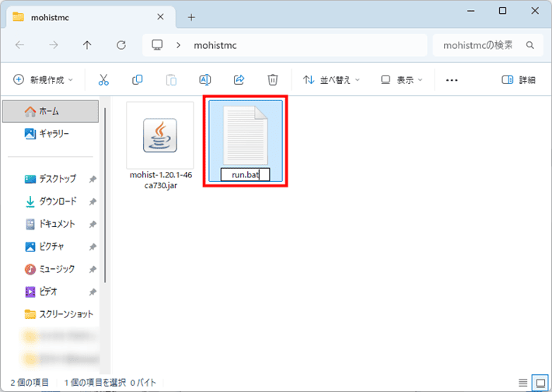This screenshot has width=552, height=392.
Task: Unpin ミュージック using its pin icon
Action: click(93, 269)
